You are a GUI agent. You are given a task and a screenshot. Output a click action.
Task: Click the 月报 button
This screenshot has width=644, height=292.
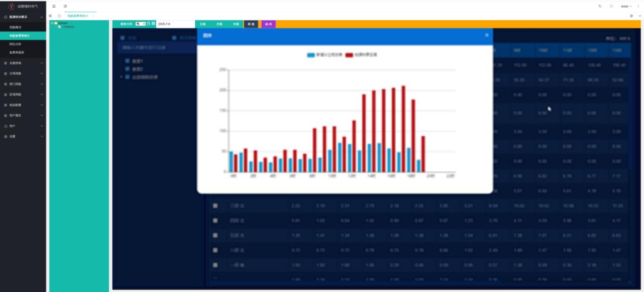coord(219,24)
